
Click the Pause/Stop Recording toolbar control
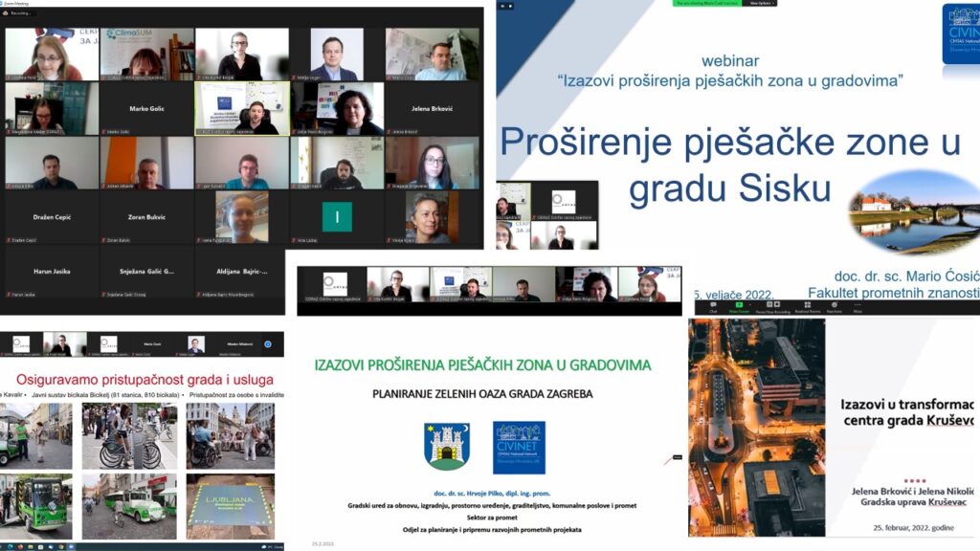pyautogui.click(x=773, y=307)
